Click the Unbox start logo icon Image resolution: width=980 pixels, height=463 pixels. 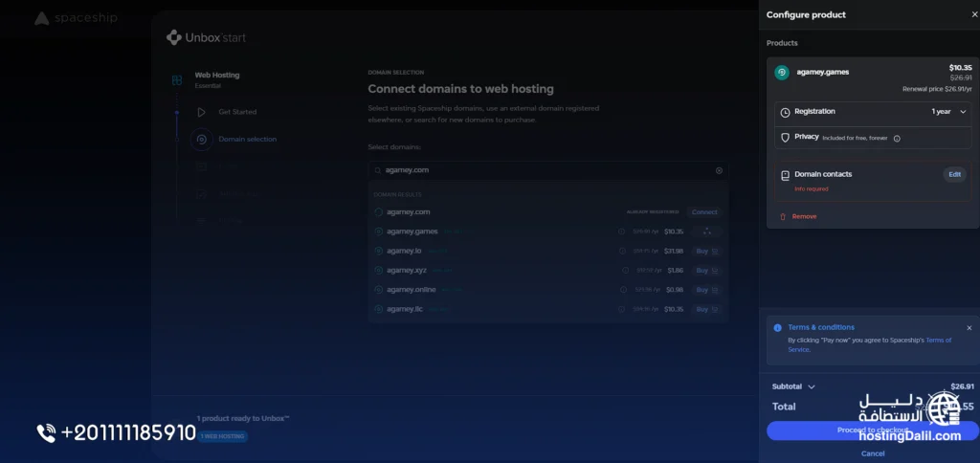pyautogui.click(x=174, y=37)
